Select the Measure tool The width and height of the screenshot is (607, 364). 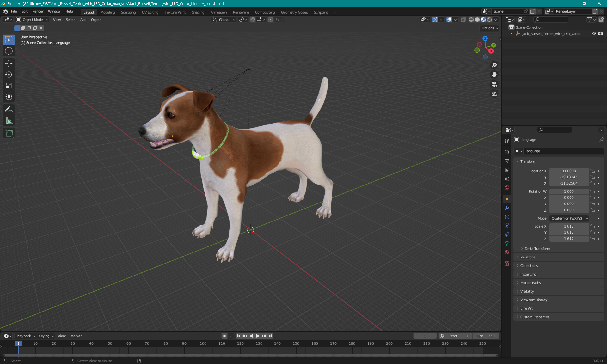pos(9,120)
